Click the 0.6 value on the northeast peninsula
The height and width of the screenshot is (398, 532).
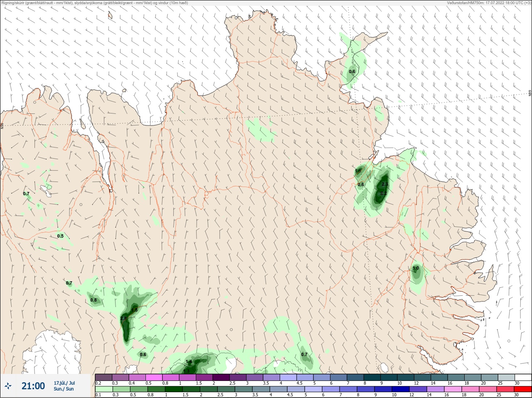click(x=352, y=71)
